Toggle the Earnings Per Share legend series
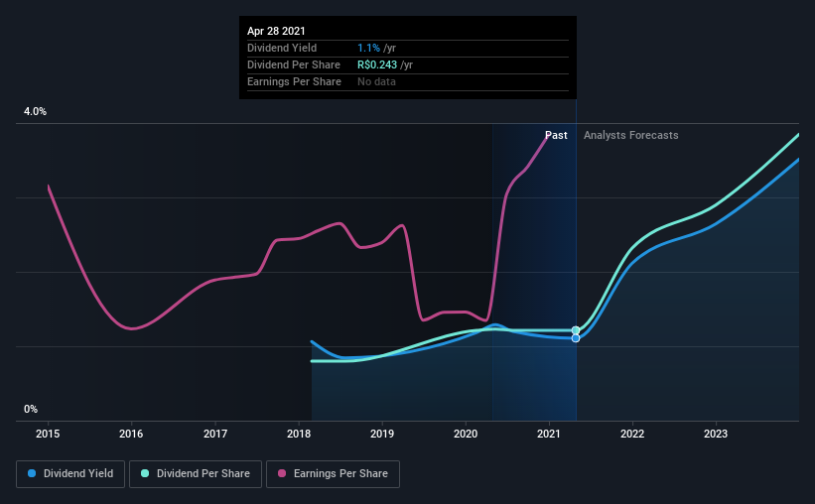Screen dimensions: 815x504 click(x=333, y=474)
